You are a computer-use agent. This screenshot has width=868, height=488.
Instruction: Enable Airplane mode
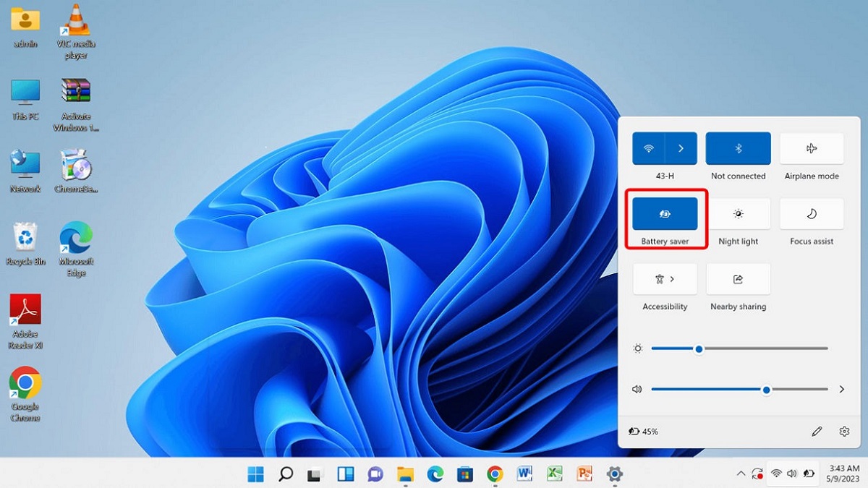point(812,148)
